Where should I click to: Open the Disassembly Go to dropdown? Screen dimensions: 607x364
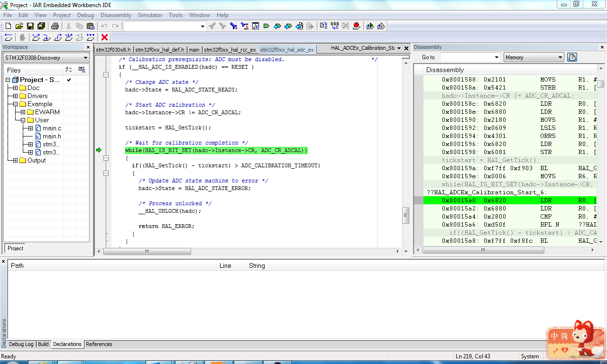tap(497, 57)
